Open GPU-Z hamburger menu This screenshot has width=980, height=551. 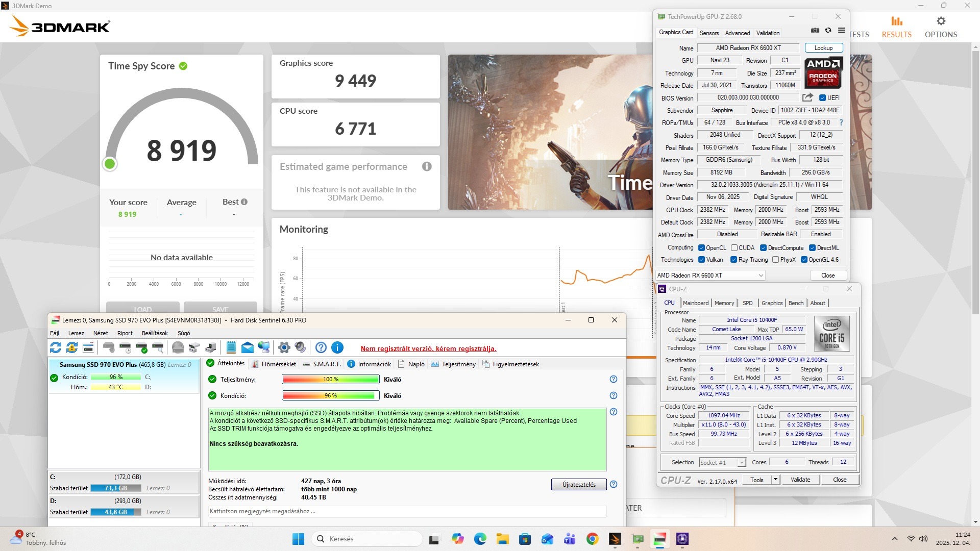coord(841,31)
